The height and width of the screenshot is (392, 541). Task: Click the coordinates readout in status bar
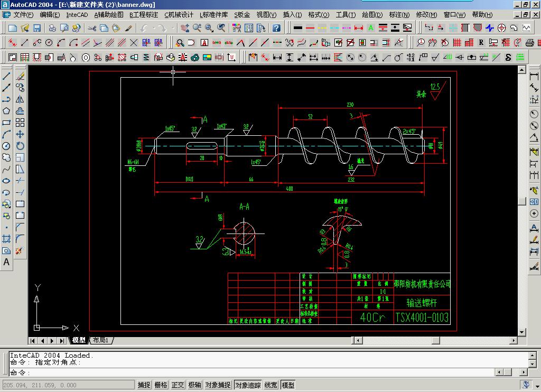point(68,385)
